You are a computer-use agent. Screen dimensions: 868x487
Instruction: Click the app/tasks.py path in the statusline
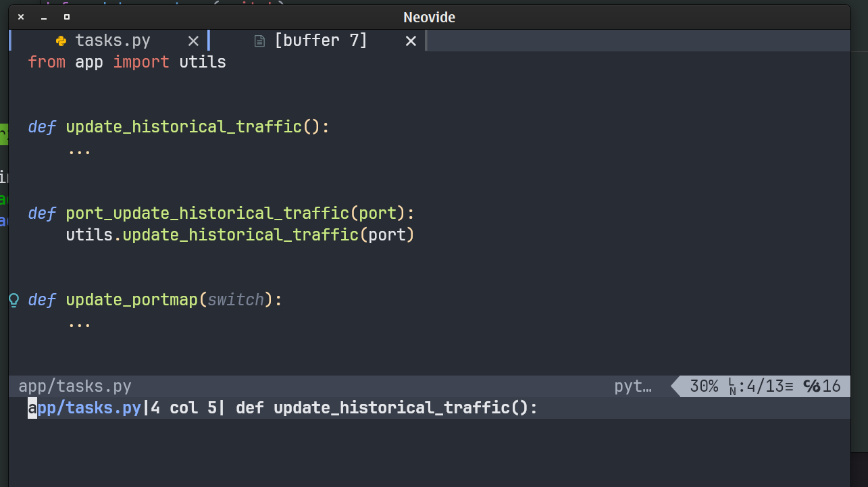click(74, 386)
